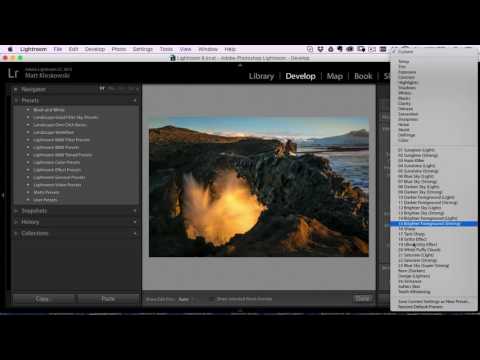Click the Lightroom document icon in title bar
This screenshot has height=360, width=480.
coord(173,58)
